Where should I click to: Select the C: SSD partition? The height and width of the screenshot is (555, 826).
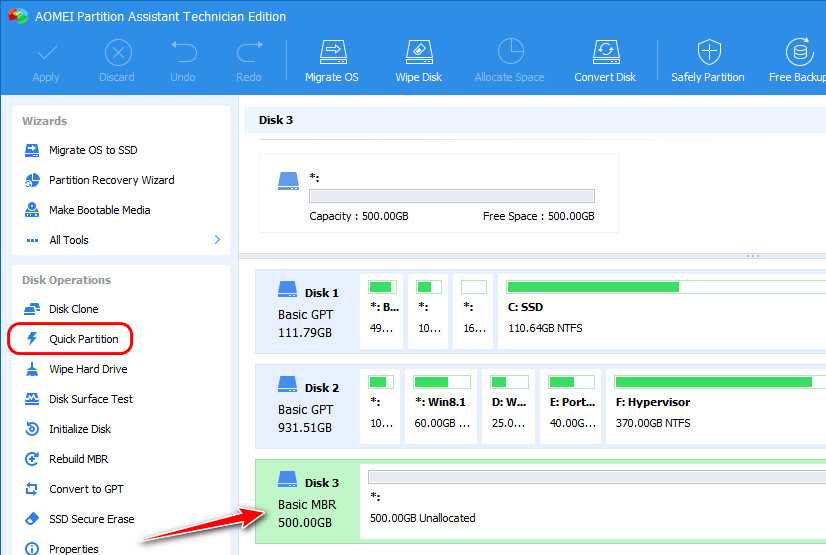(x=660, y=312)
